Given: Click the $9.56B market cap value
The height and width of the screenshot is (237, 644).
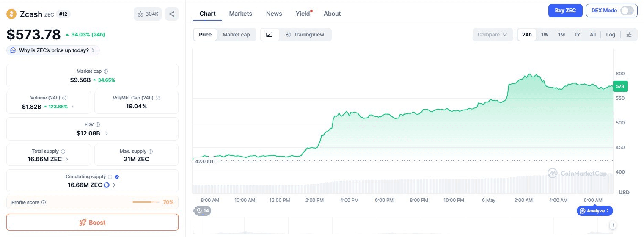Looking at the screenshot, I should [x=80, y=80].
